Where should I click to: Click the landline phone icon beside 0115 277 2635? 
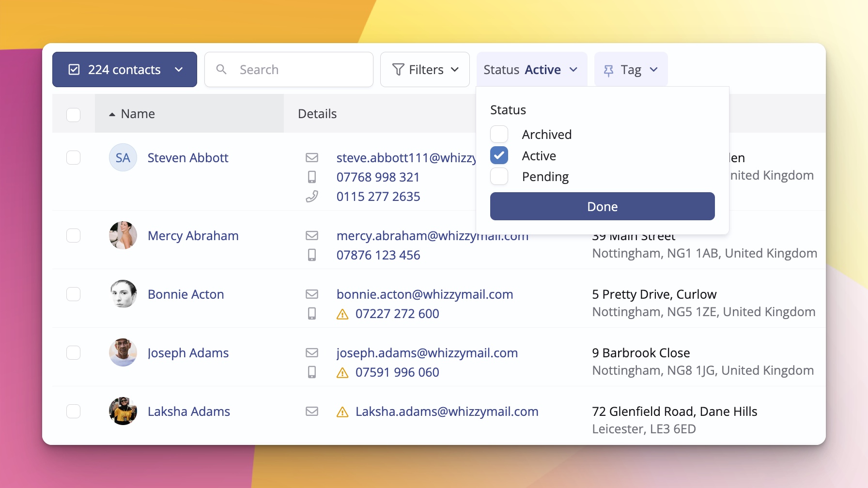tap(312, 196)
